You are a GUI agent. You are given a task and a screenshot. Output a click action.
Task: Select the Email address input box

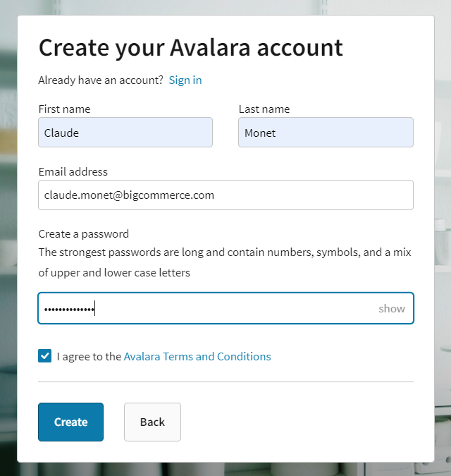pos(225,195)
